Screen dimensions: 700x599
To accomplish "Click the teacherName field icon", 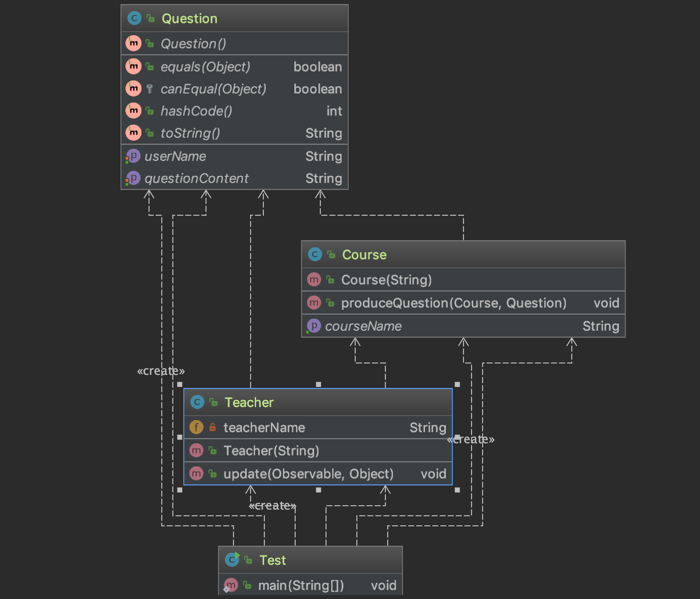I will click(x=196, y=427).
